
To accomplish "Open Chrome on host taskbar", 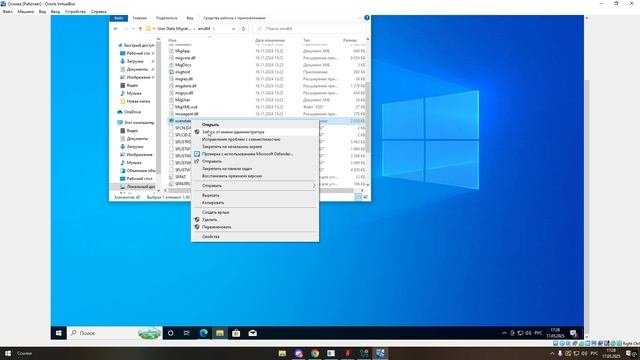I will (315, 353).
